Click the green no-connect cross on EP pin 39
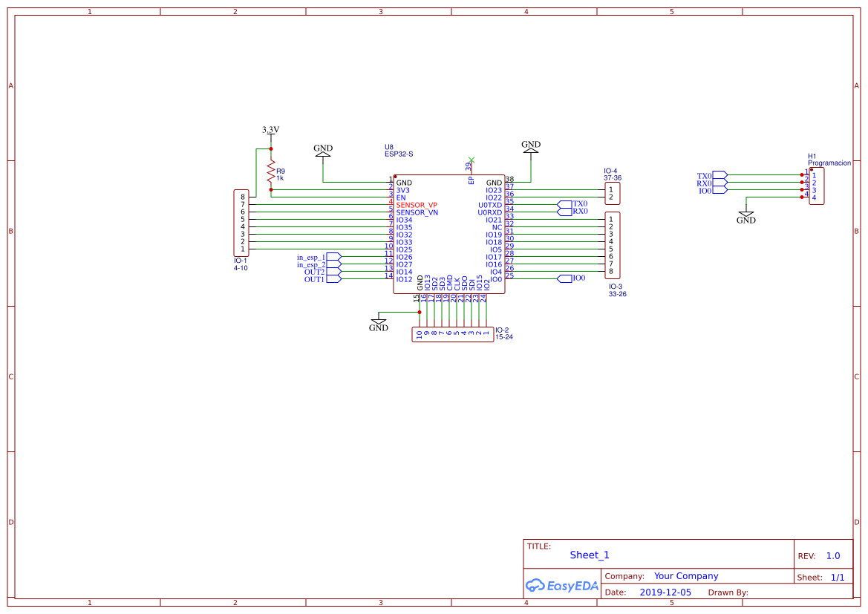This screenshot has width=868, height=614. (x=471, y=159)
